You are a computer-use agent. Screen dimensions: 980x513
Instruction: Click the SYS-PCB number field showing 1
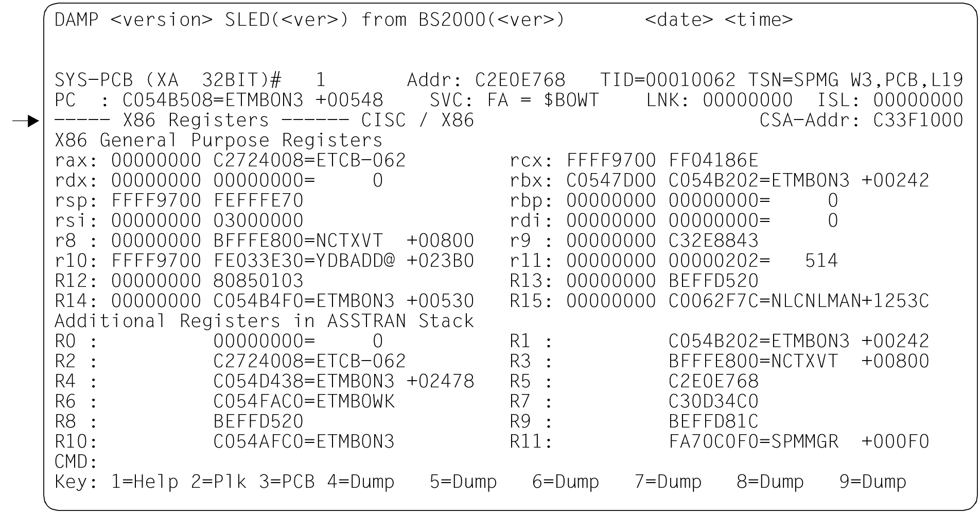(320, 80)
